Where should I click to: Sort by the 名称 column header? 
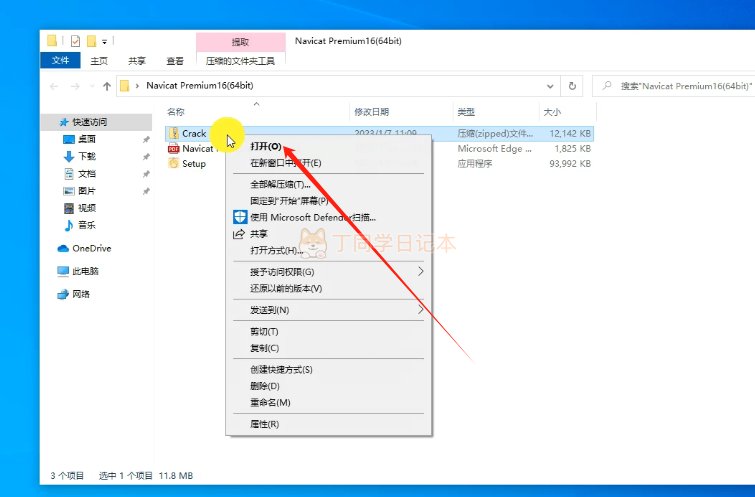(175, 112)
